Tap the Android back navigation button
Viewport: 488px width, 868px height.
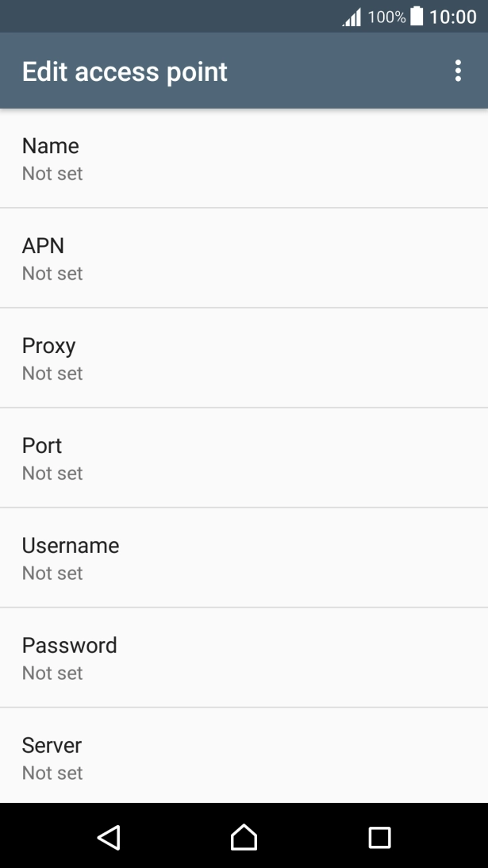(109, 837)
